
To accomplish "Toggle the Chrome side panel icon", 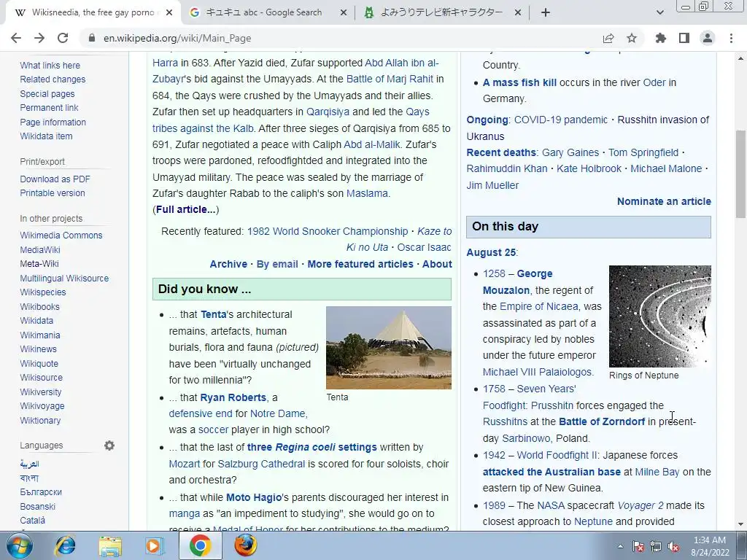I will (684, 38).
